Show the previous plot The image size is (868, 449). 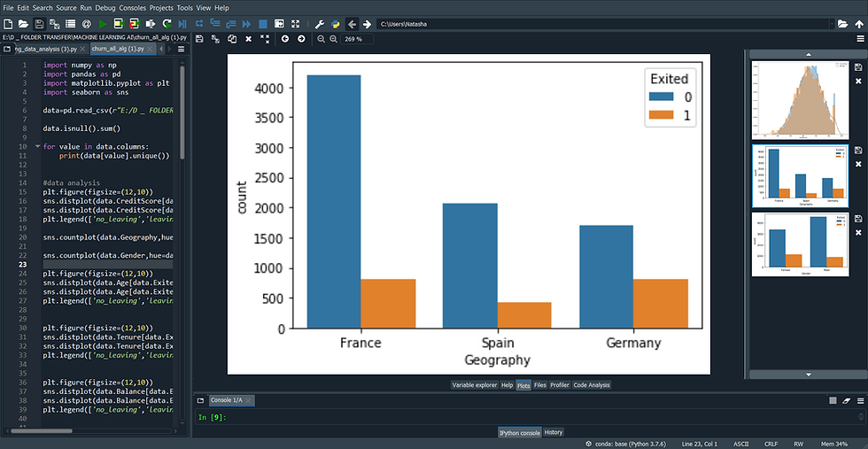(285, 39)
